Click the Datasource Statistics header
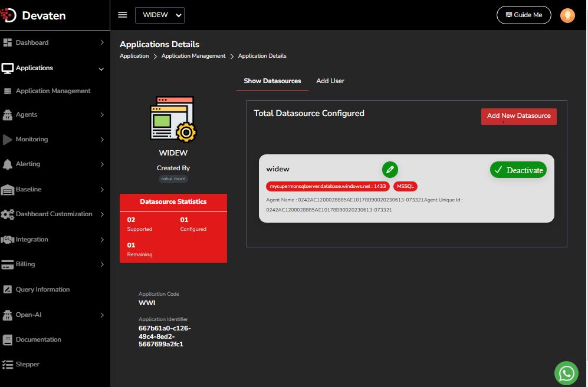Image resolution: width=588 pixels, height=387 pixels. [x=173, y=201]
